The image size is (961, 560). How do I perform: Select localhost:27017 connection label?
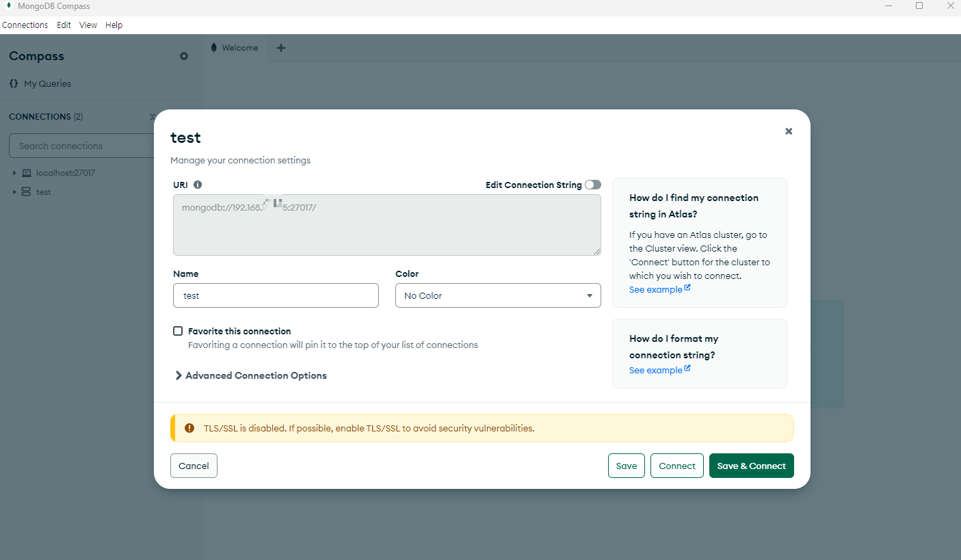[66, 173]
